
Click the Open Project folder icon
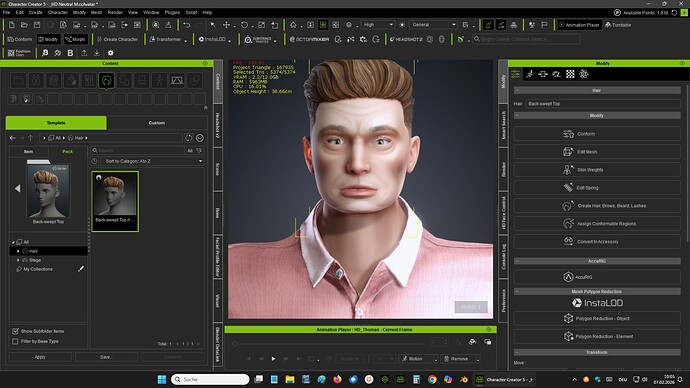(25, 25)
